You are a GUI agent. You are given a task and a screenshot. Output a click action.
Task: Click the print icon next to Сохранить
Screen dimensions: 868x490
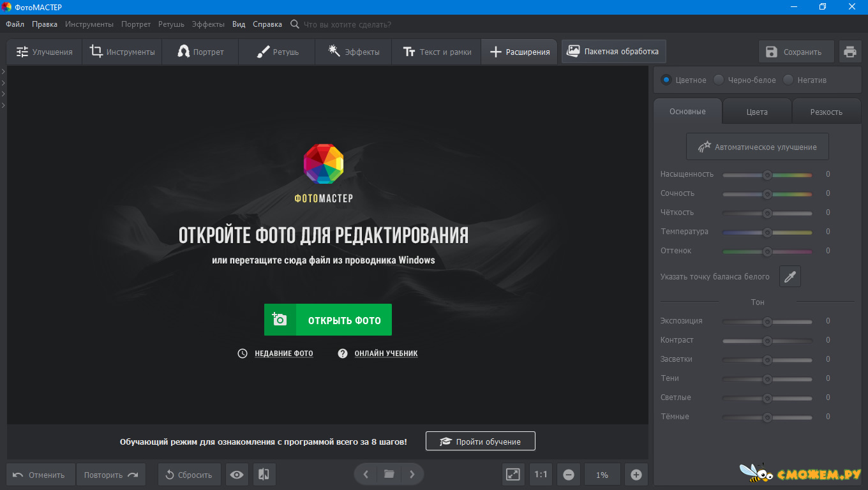point(849,52)
